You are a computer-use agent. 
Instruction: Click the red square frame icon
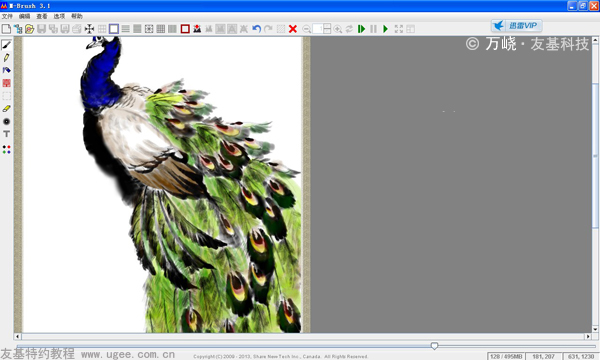point(185,29)
